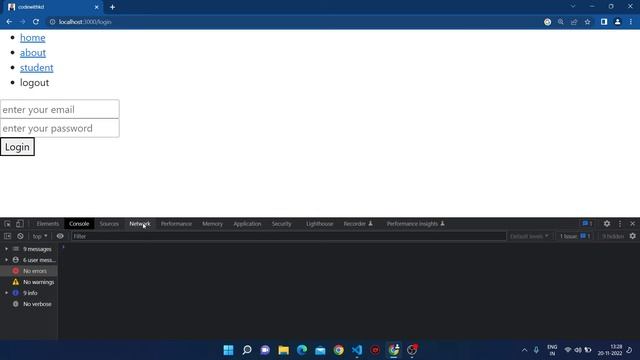Image resolution: width=640 pixels, height=360 pixels.
Task: Click the issues counter badge in tab bar
Action: [x=587, y=224]
